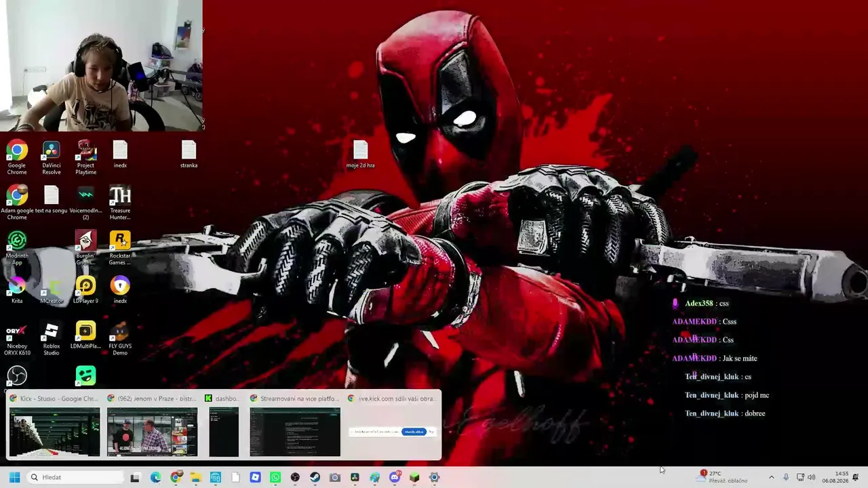Focus the Hledat taskbar search box
Viewport: 868px width, 488px height.
(75, 477)
